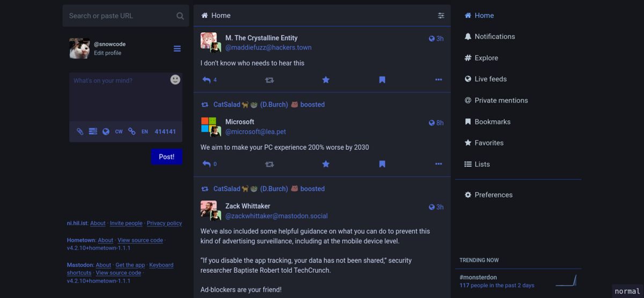Click boost icon above Zack Whittaker post
Viewport: 644px width, 298px height.
click(x=204, y=189)
